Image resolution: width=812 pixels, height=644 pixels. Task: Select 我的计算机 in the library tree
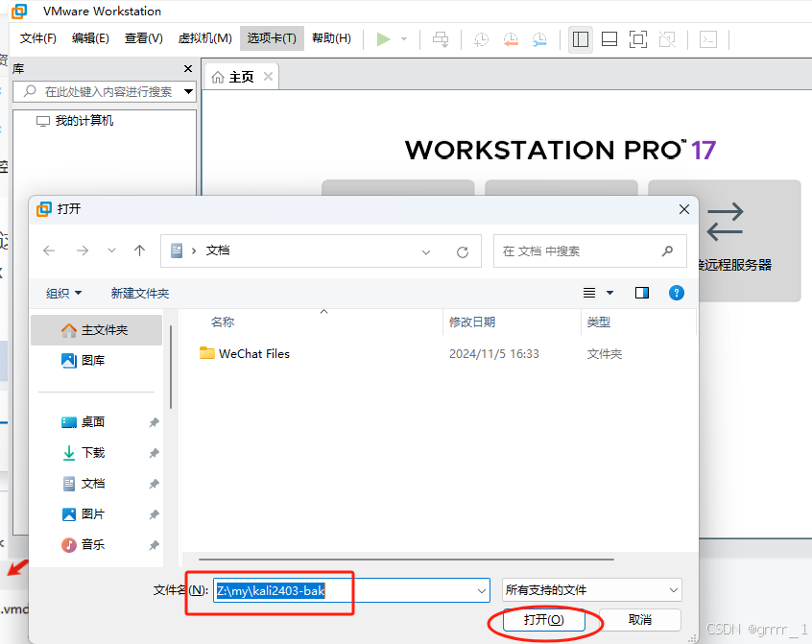tap(84, 121)
